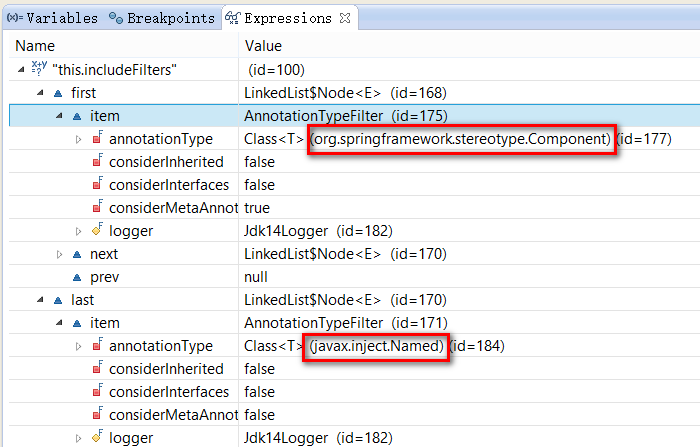Select the AnnotationTypeFilter (id=175) value cell
Image resolution: width=700 pixels, height=447 pixels.
click(345, 116)
